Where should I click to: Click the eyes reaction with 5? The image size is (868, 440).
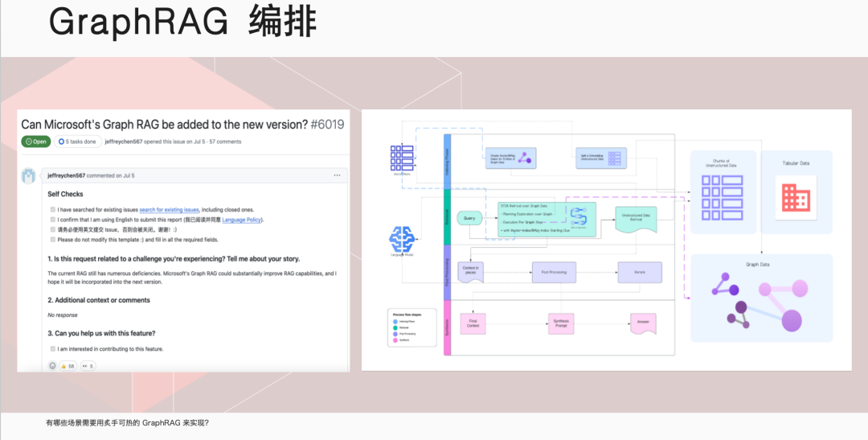[88, 366]
